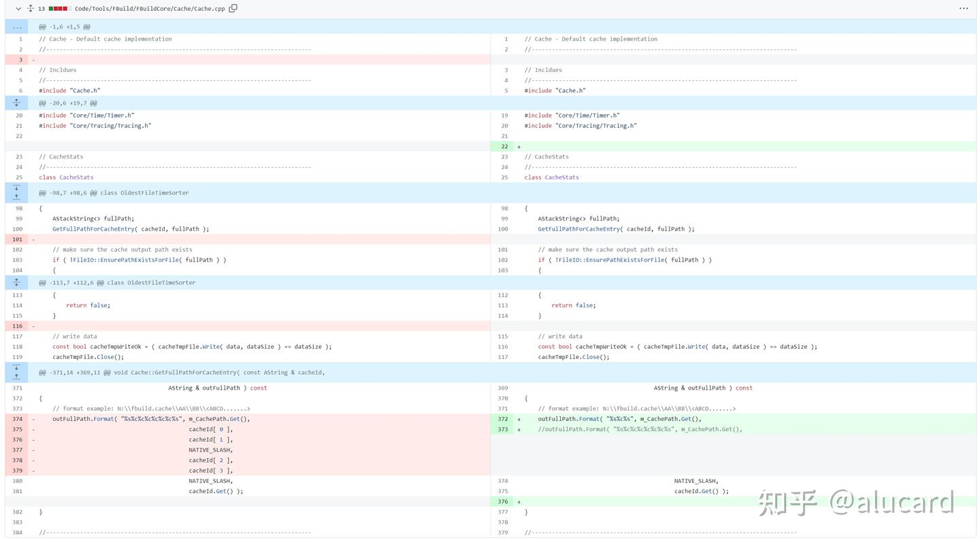
Task: Select deleted line number 374 in left pane
Action: (x=17, y=419)
